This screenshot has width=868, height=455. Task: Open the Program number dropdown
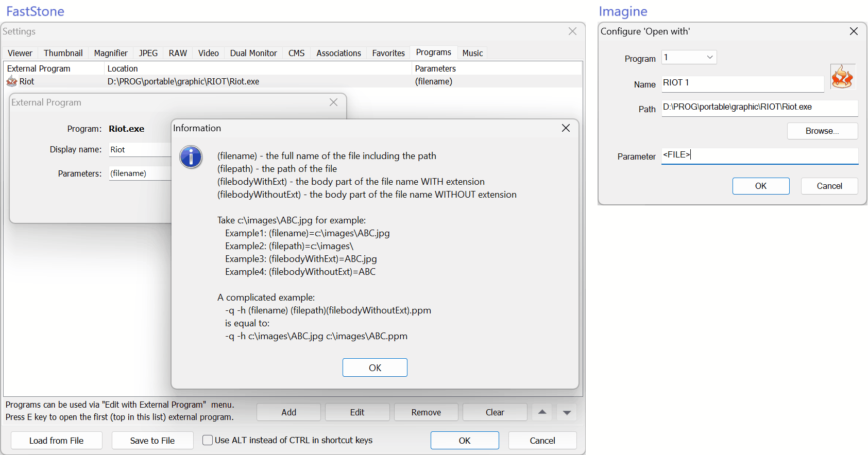[x=689, y=57]
